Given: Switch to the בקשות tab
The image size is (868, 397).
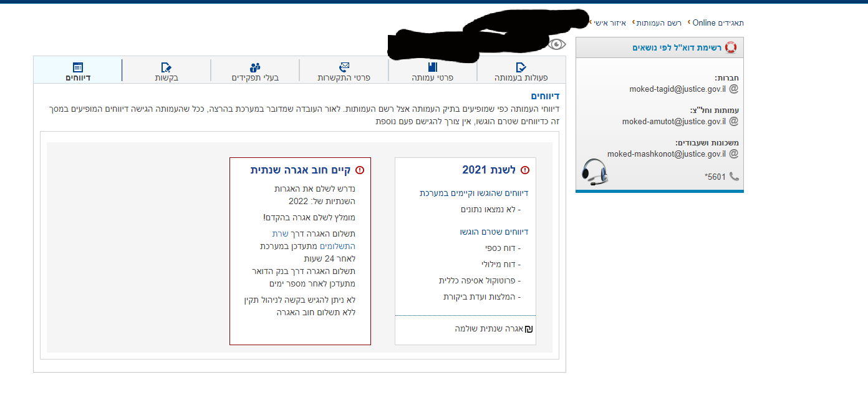Looking at the screenshot, I should pos(166,78).
